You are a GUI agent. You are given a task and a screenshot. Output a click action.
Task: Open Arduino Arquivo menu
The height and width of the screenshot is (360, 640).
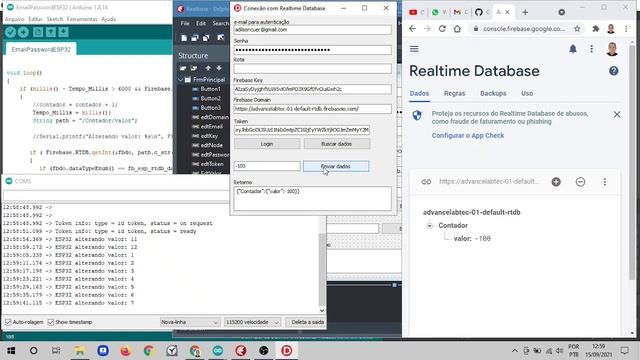coord(14,19)
